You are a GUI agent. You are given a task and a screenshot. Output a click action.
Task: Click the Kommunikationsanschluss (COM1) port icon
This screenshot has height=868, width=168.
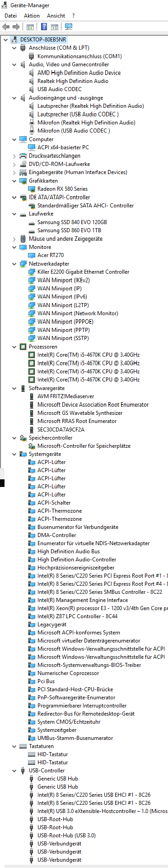pyautogui.click(x=32, y=56)
